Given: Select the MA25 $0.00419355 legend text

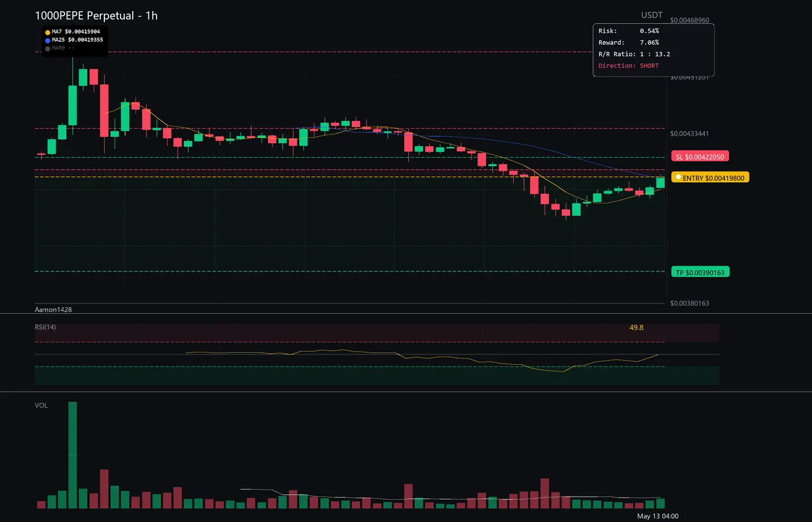Looking at the screenshot, I should [x=77, y=40].
